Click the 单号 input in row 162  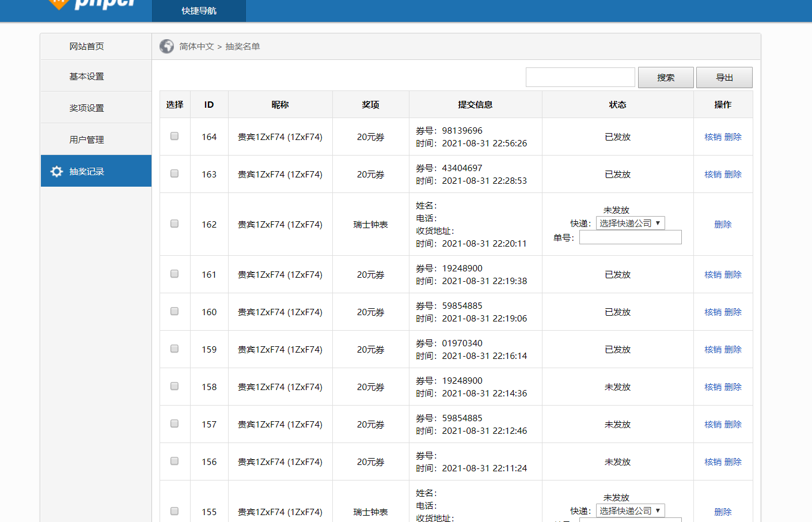[631, 237]
